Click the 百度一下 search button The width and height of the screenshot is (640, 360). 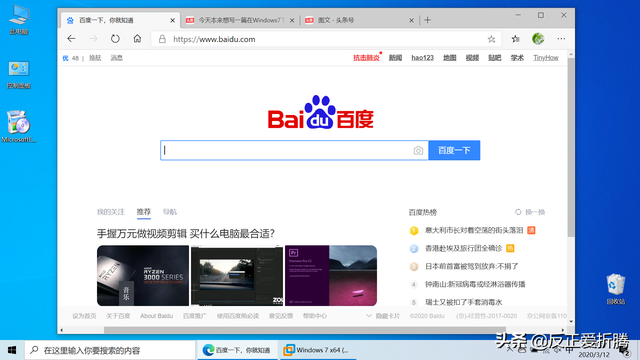[454, 150]
